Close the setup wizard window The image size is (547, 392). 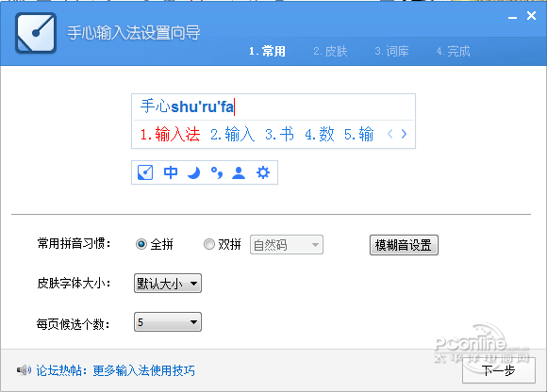pyautogui.click(x=531, y=16)
